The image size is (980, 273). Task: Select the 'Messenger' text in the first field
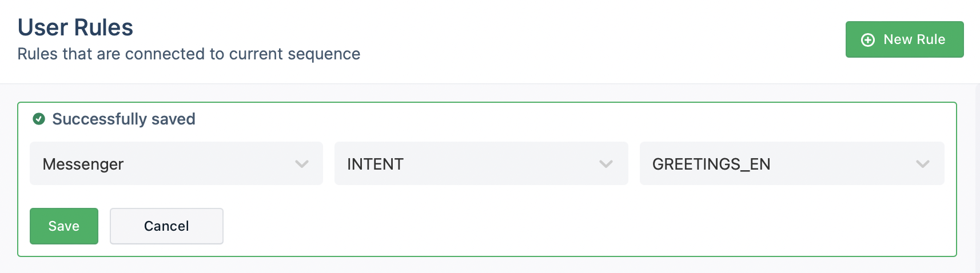(83, 164)
